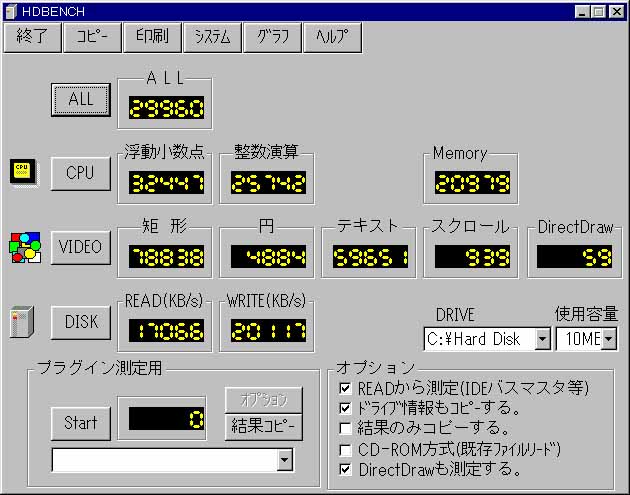This screenshot has height=495, width=630.
Task: Start the VIDEO benchmark button
Action: [81, 248]
